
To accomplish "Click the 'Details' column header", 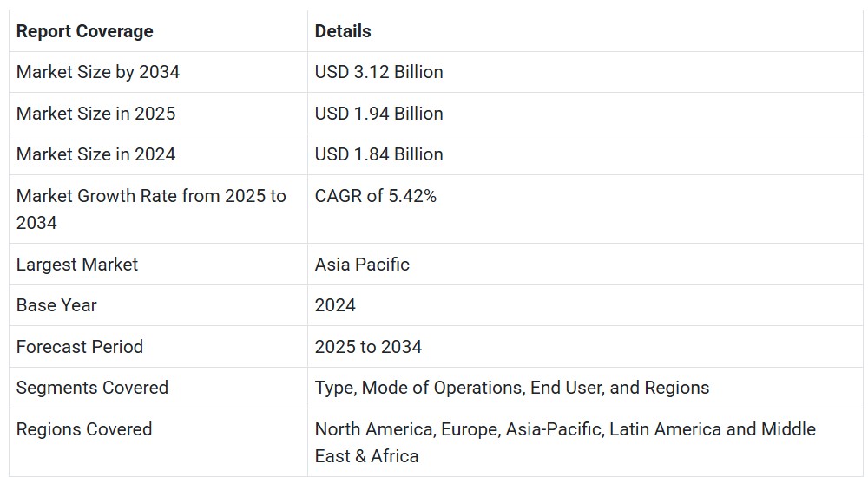I will (x=343, y=31).
